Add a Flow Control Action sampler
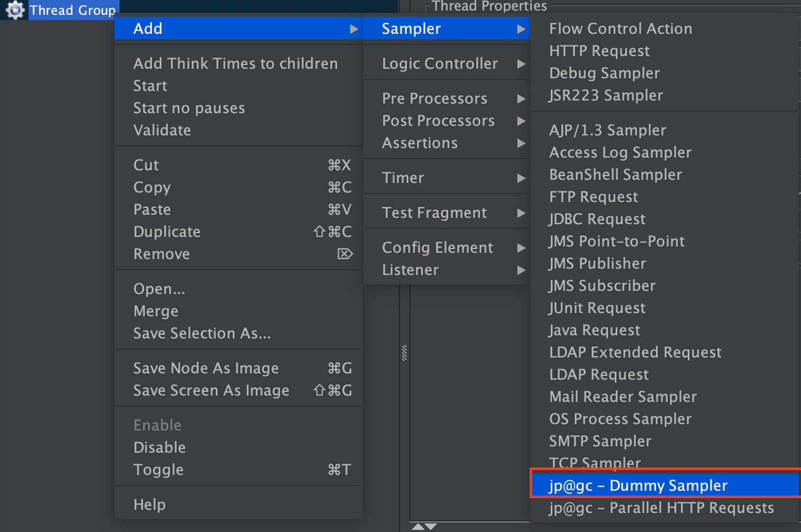Screen dimensions: 801x532 pos(666,29)
